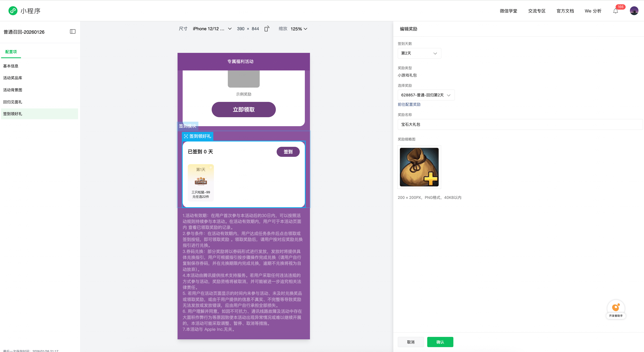Open the notification bell
This screenshot has width=644, height=352.
coord(615,11)
